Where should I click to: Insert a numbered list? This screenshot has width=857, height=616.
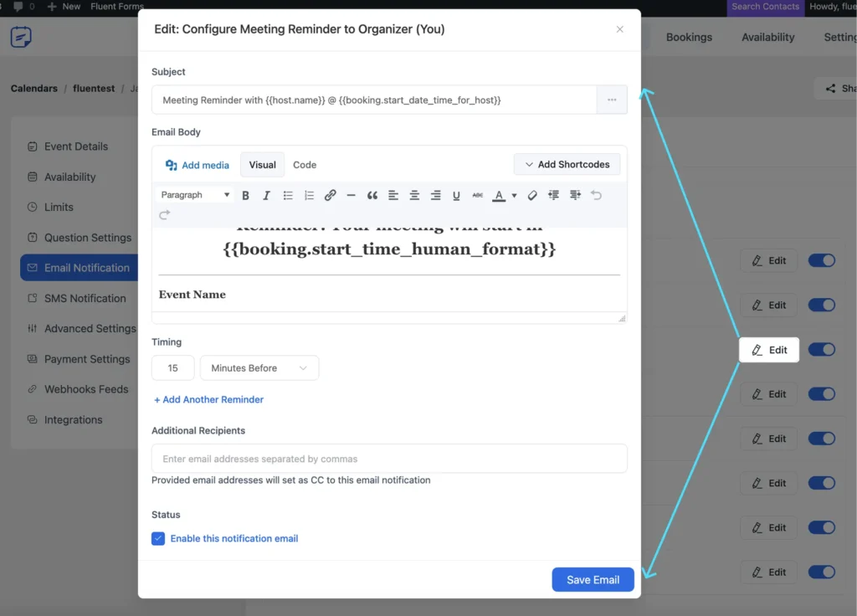[309, 195]
